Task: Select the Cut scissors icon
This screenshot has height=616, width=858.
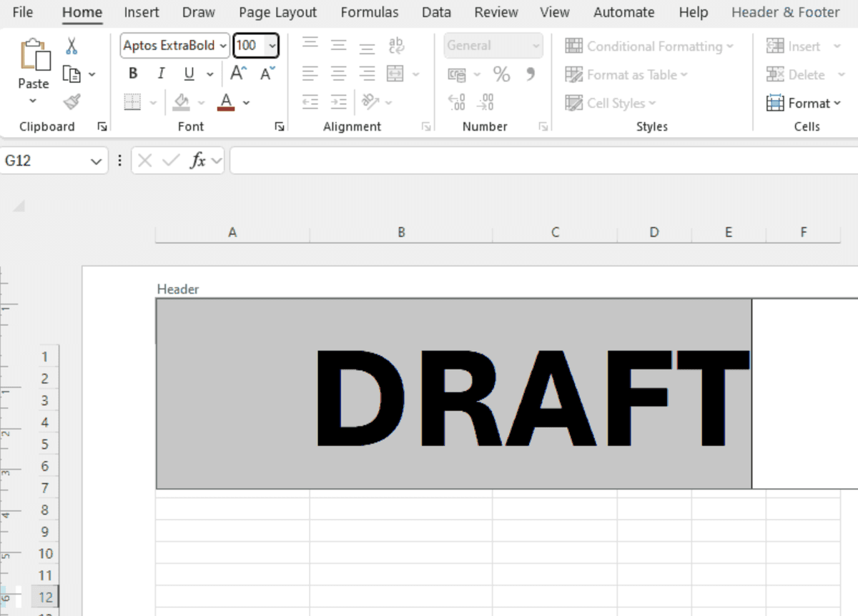Action: [72, 44]
